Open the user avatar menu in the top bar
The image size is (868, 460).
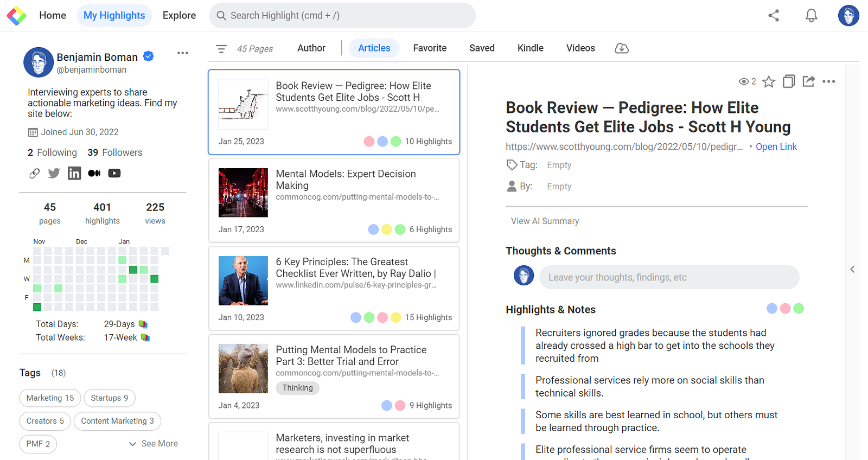point(848,16)
